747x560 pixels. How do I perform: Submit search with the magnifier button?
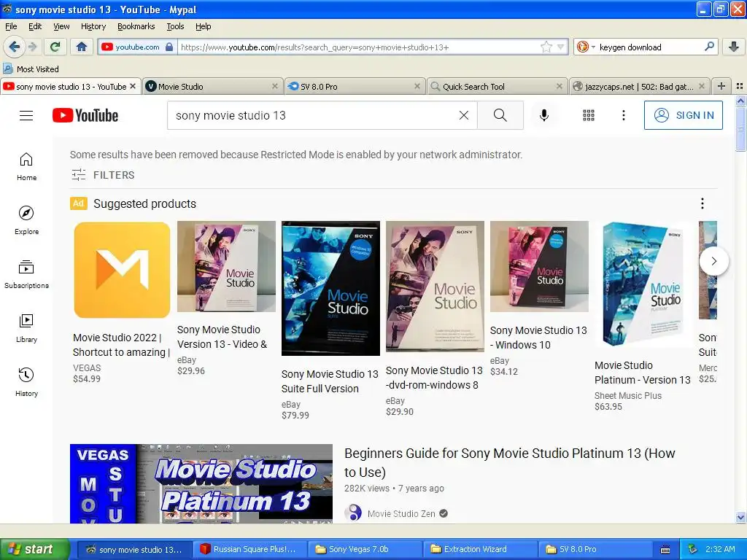500,115
